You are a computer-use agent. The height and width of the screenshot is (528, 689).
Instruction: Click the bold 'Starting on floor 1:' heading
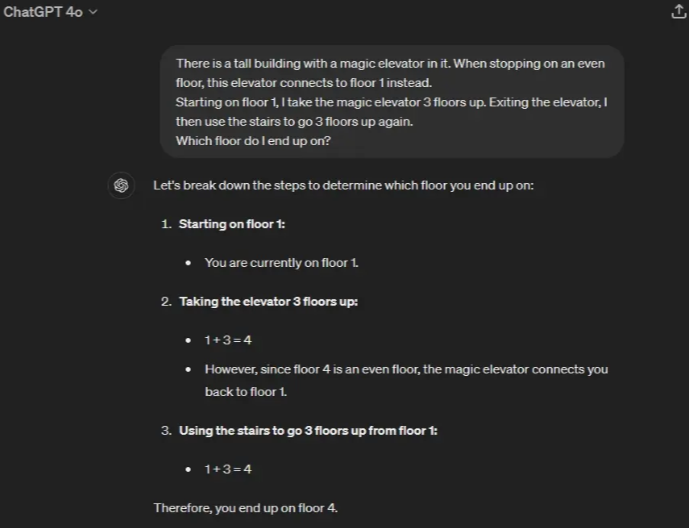(x=232, y=224)
